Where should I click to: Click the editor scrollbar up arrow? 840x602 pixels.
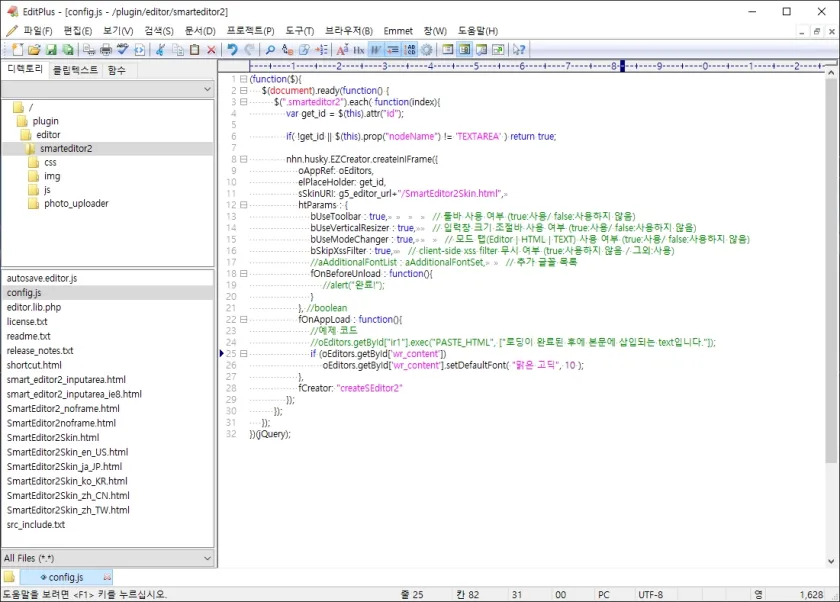point(831,72)
